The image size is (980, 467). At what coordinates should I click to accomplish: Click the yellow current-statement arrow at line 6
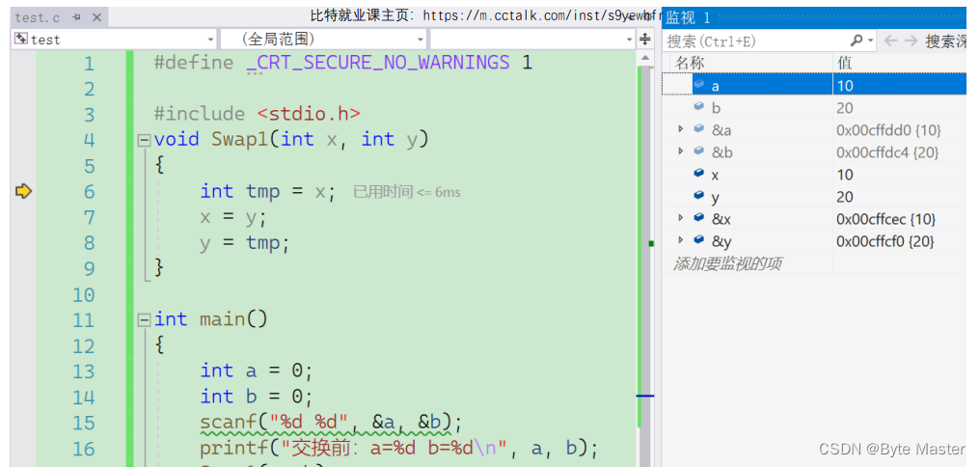point(23,191)
